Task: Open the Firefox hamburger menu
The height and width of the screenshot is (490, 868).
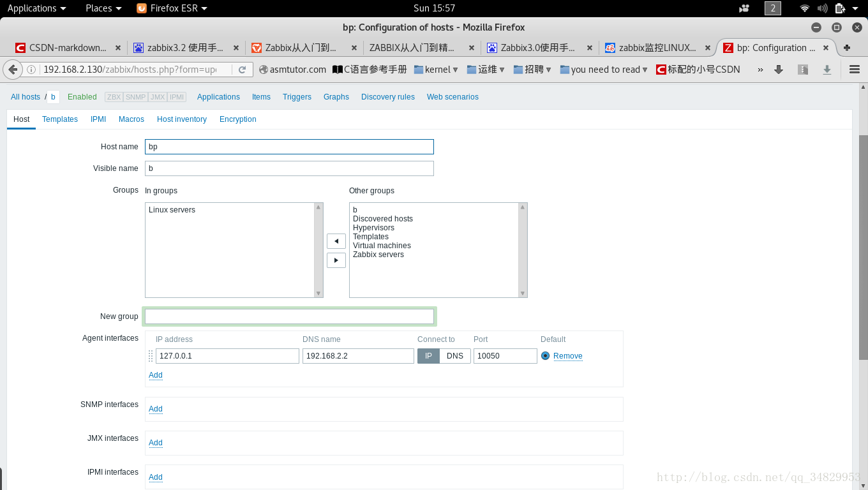Action: 855,70
